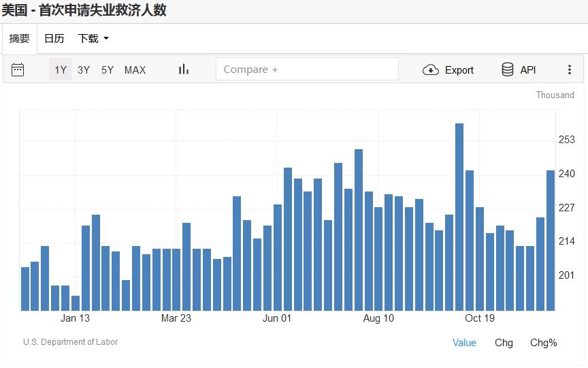The height and width of the screenshot is (368, 588).
Task: Open the calendar date picker icon
Action: click(x=18, y=70)
